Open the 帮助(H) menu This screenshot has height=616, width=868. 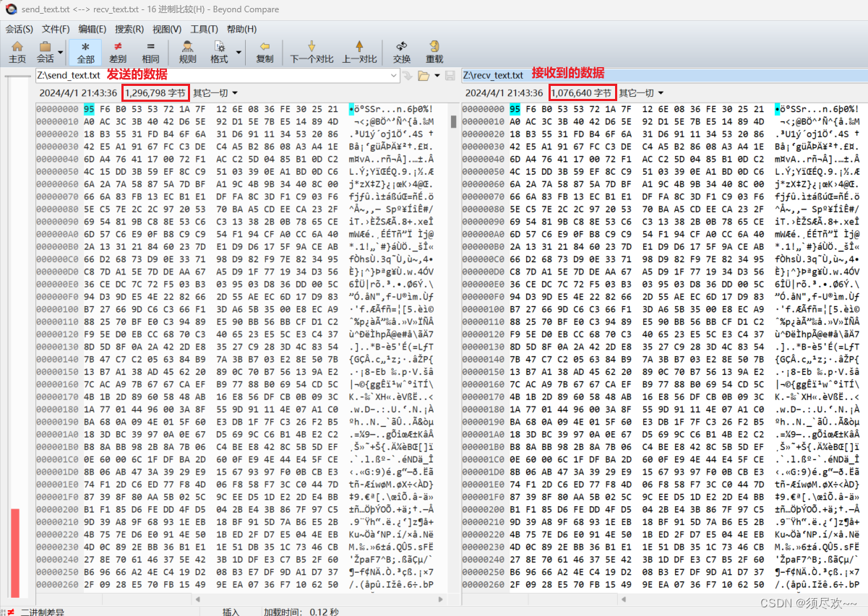(241, 29)
